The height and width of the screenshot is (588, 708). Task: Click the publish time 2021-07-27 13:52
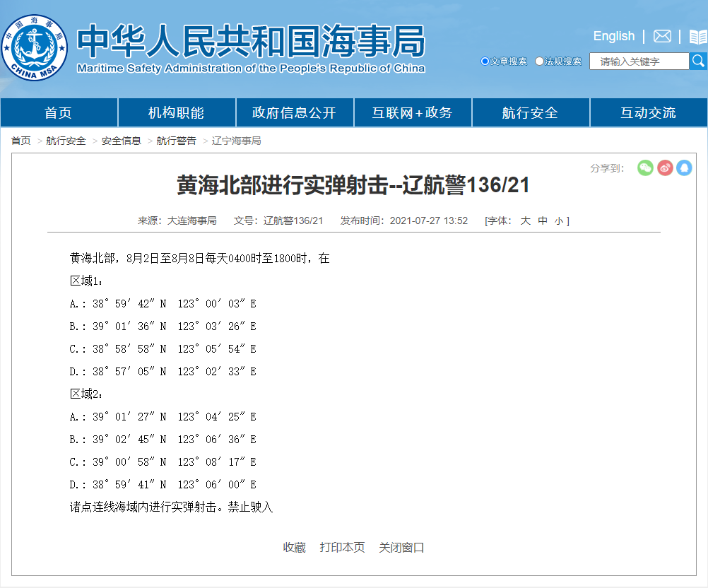click(x=428, y=220)
